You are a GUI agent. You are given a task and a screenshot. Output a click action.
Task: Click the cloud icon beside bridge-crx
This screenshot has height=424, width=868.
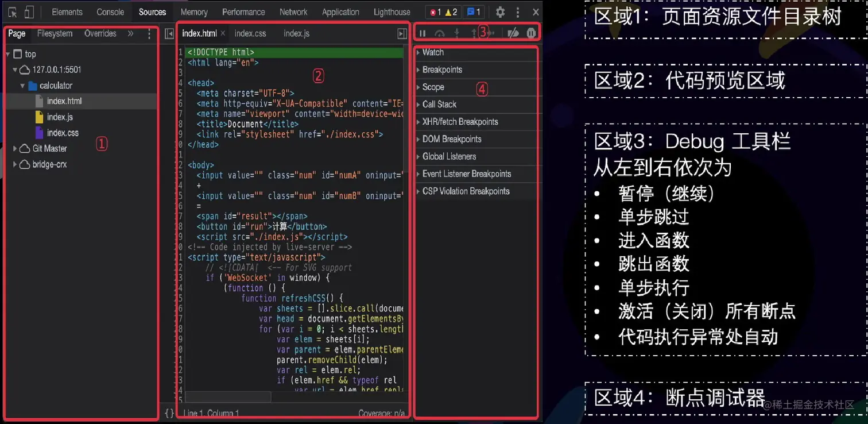(25, 165)
